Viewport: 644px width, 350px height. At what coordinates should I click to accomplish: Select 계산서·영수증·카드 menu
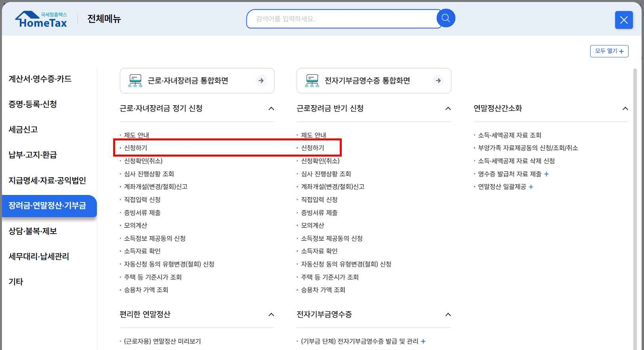pos(40,79)
